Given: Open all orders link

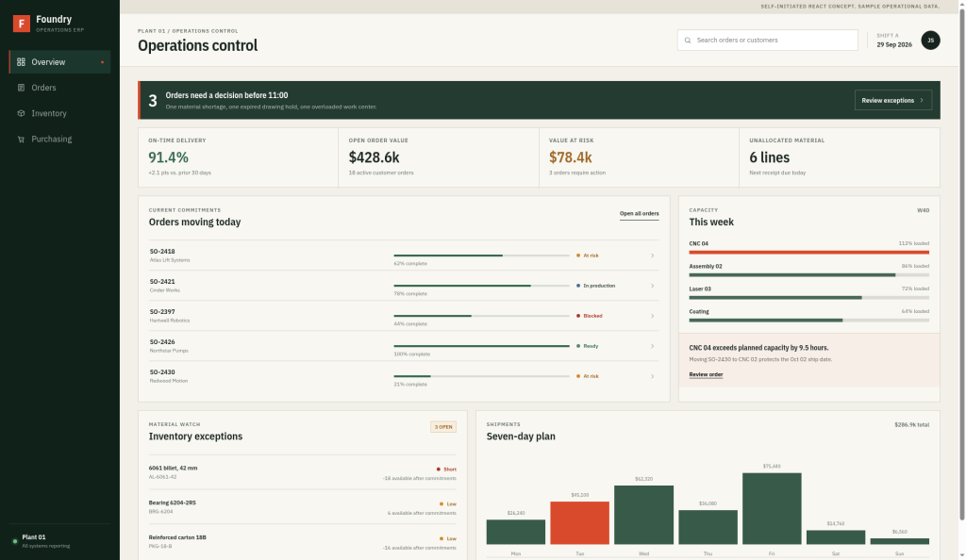Looking at the screenshot, I should click(639, 214).
